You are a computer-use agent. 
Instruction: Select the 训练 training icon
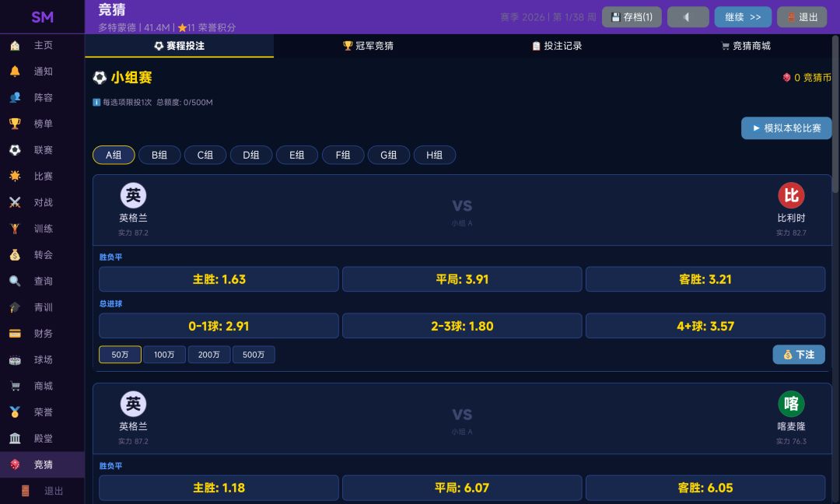click(15, 229)
